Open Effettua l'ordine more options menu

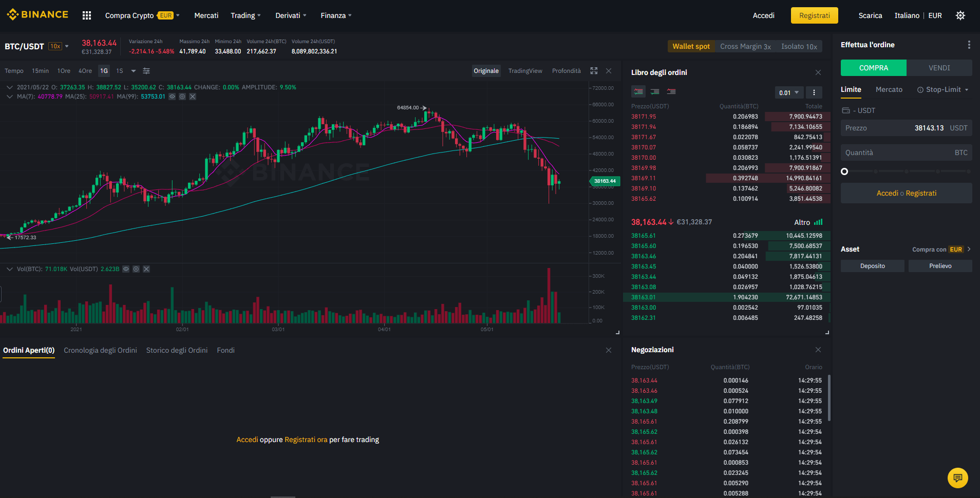tap(969, 45)
